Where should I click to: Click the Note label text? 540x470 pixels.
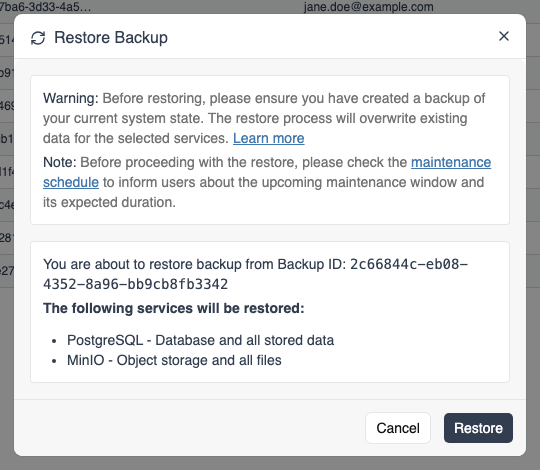[60, 163]
